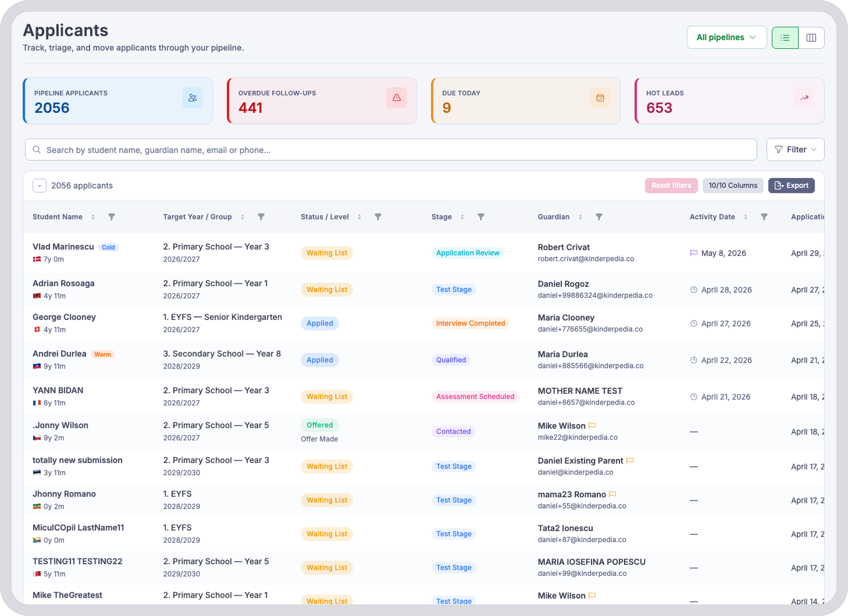Filter the Status / Level column
This screenshot has width=848, height=616.
(x=378, y=217)
